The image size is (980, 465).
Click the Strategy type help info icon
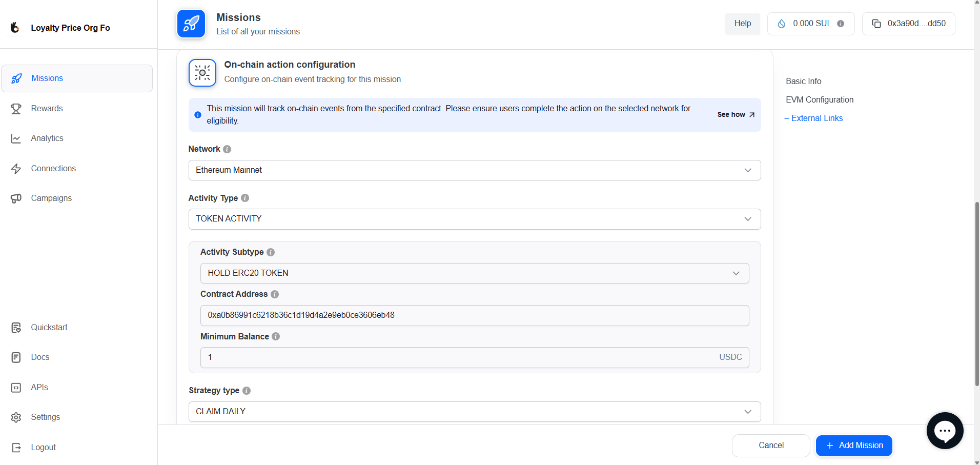click(247, 391)
